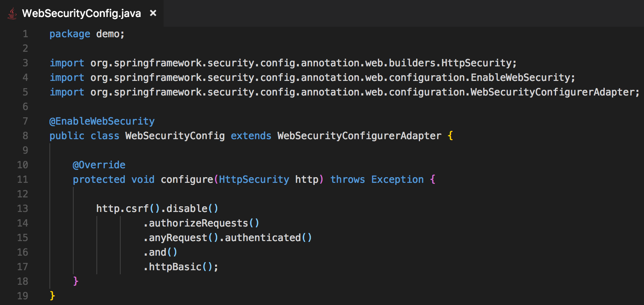This screenshot has height=305, width=644.
Task: Place cursor on the configure method name
Action: [187, 180]
